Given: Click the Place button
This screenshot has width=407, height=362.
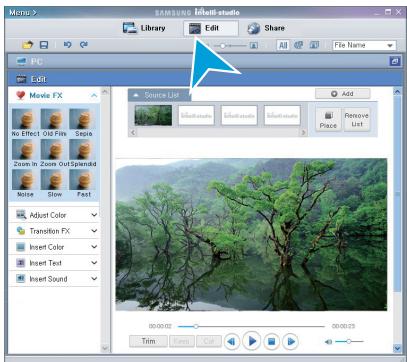Looking at the screenshot, I should point(328,120).
